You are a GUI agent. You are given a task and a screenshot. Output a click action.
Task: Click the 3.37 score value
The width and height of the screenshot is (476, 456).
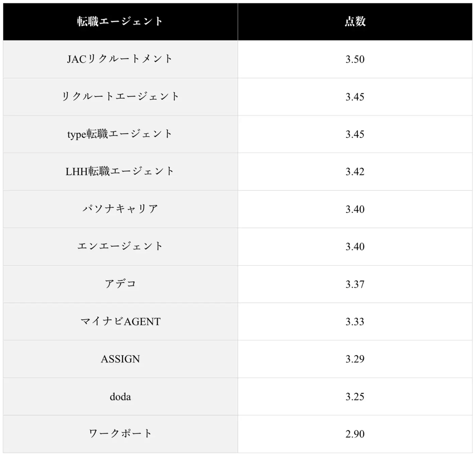pos(355,284)
